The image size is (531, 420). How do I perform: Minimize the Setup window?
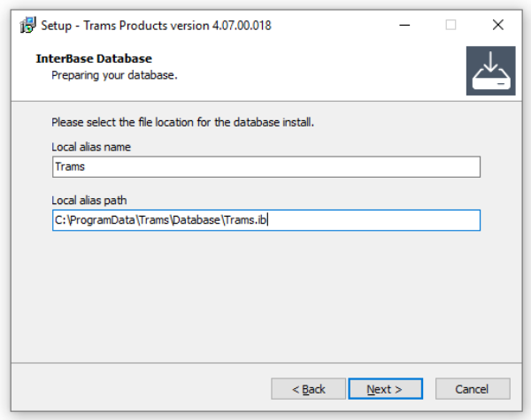410,25
